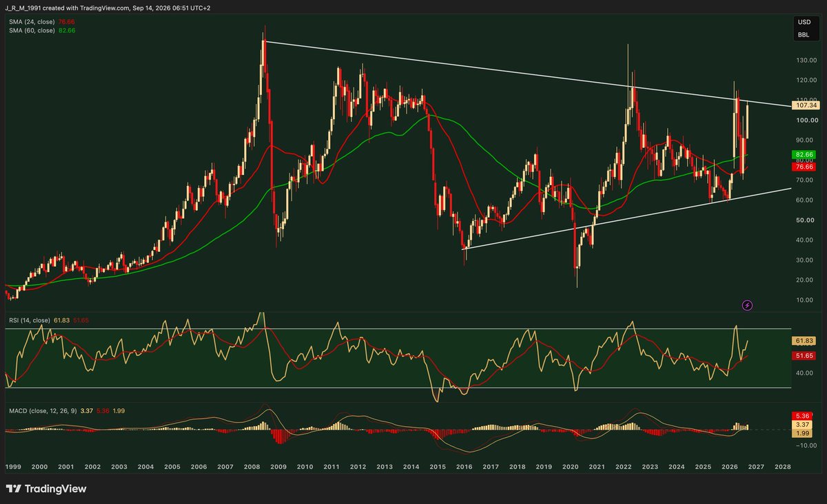Click the 70.00 price axis value
The width and height of the screenshot is (827, 504).
806,180
